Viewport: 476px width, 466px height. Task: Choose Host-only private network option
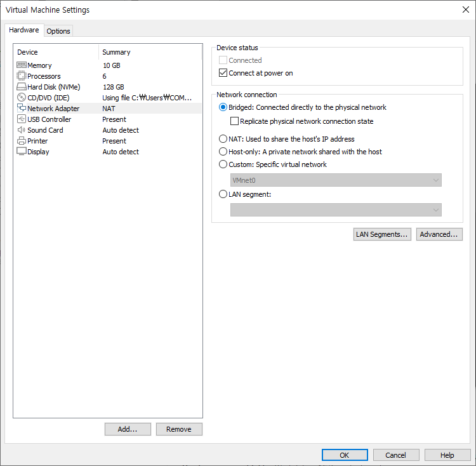click(x=223, y=152)
